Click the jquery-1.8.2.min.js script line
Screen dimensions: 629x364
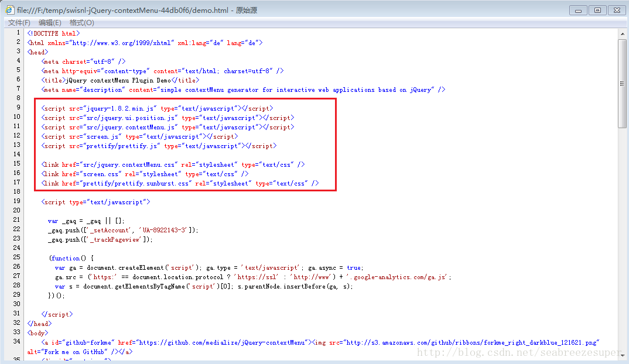click(x=157, y=109)
